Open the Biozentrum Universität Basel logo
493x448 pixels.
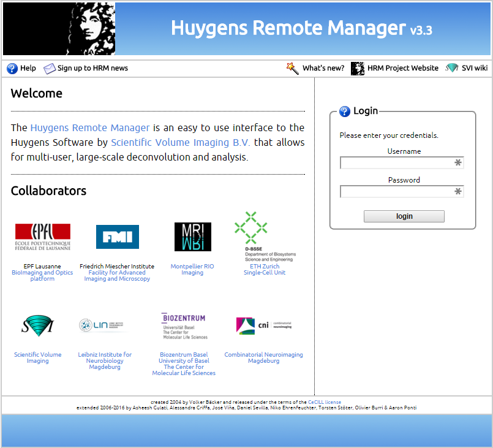coord(184,326)
